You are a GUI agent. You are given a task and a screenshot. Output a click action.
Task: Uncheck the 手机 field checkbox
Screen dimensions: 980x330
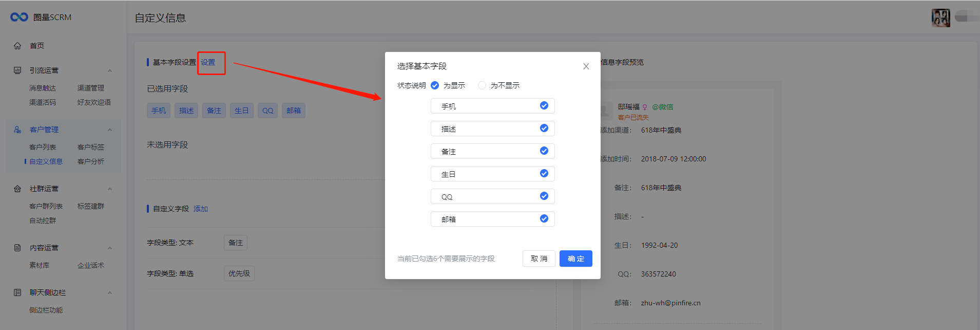[544, 106]
